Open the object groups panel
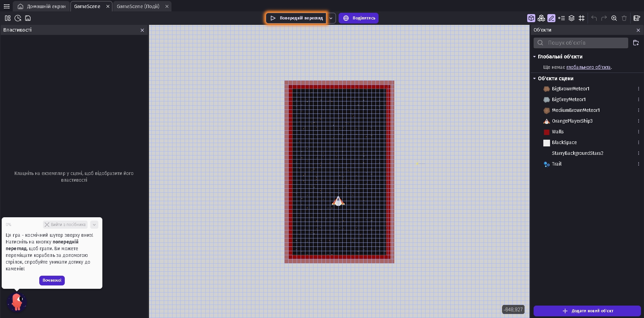The width and height of the screenshot is (644, 318). [x=541, y=18]
